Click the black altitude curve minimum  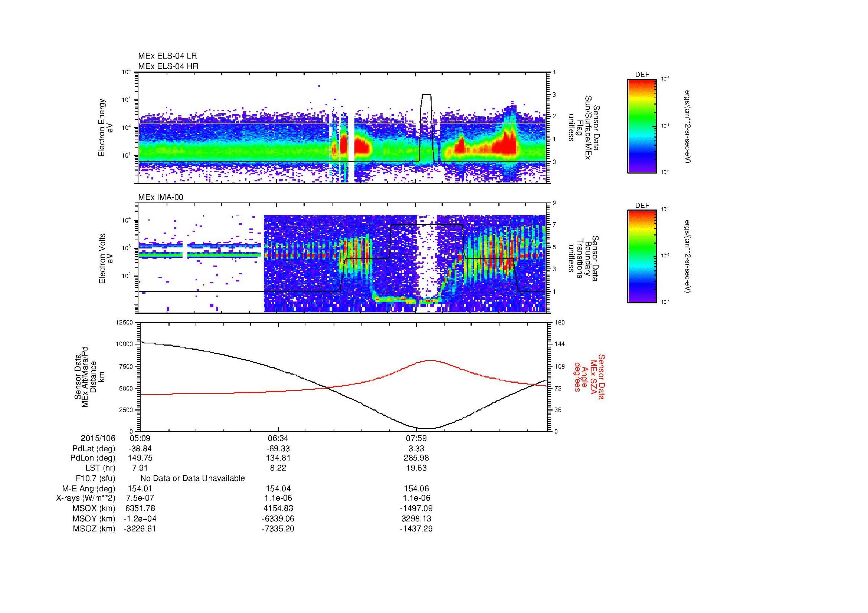(x=427, y=428)
